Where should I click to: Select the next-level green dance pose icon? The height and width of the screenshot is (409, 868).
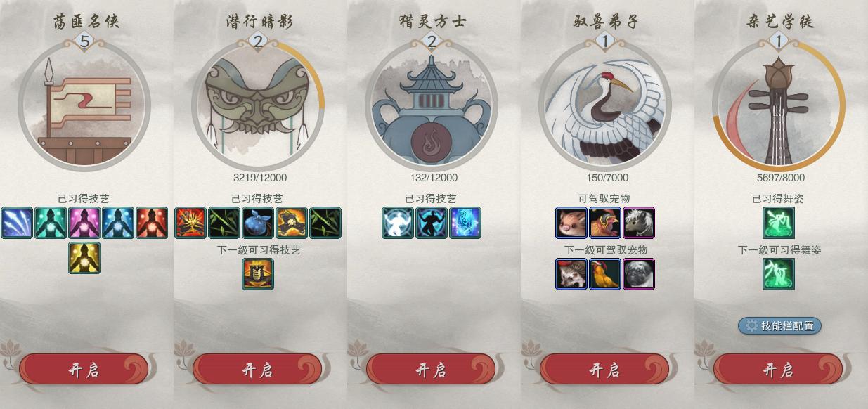point(779,274)
